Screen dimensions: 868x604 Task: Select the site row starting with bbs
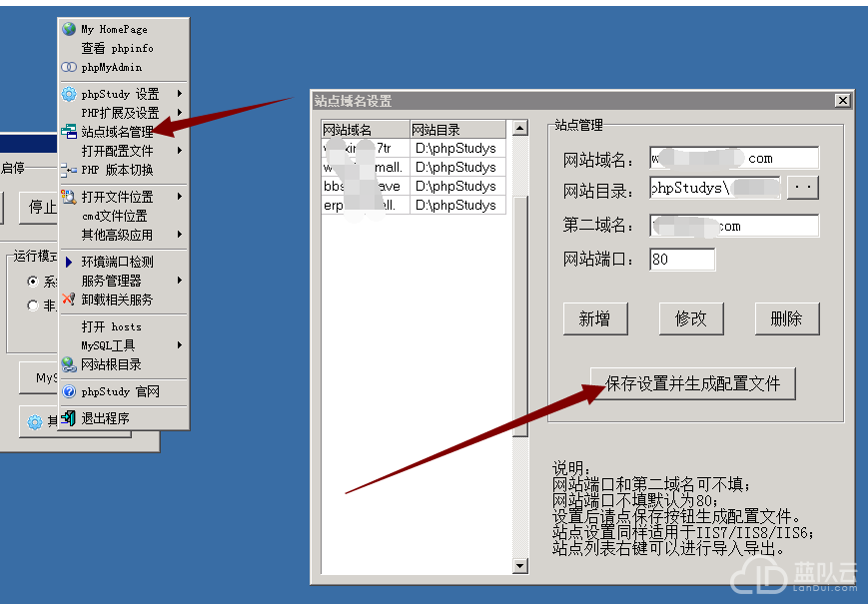(414, 186)
